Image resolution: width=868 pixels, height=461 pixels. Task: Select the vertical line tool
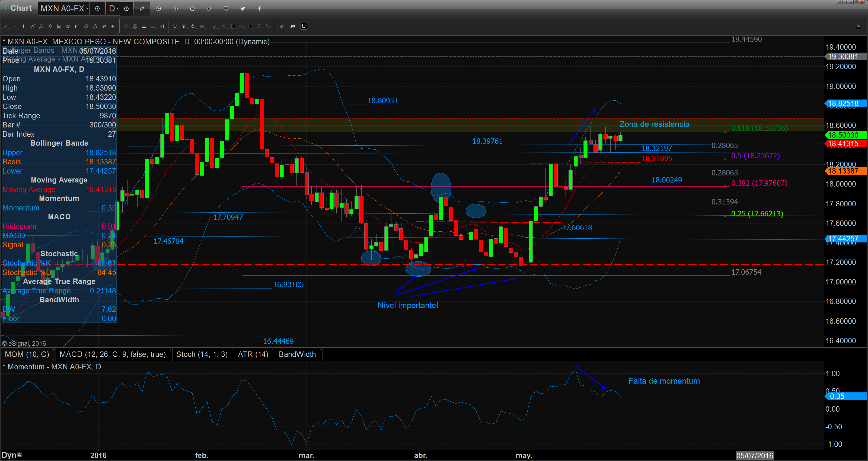point(23,26)
